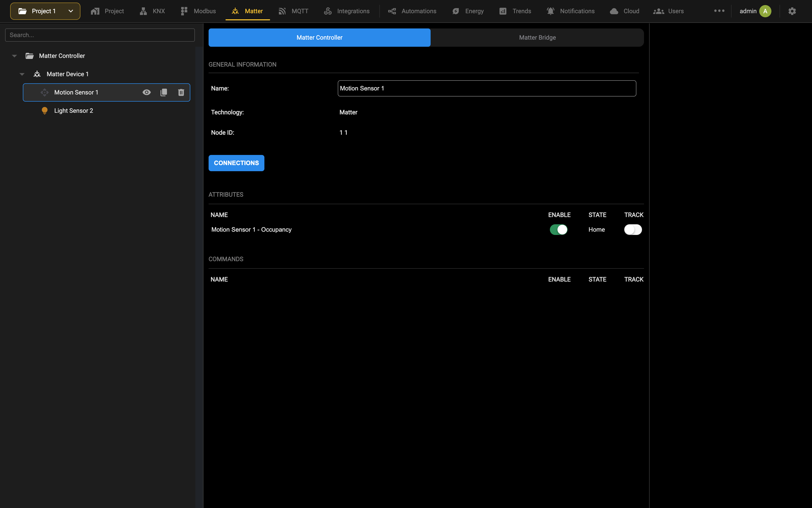The width and height of the screenshot is (812, 508).
Task: Delete Motion Sensor 1
Action: click(181, 92)
